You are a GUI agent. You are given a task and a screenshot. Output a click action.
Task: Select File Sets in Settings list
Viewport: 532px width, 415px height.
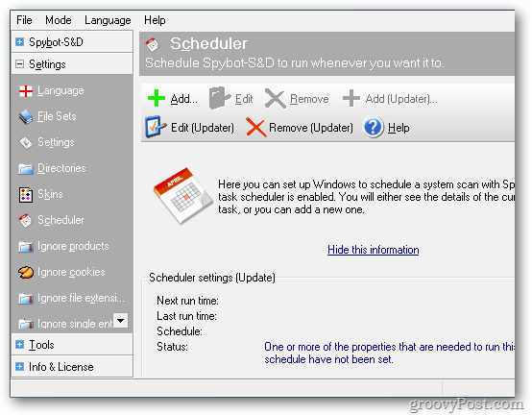(57, 116)
